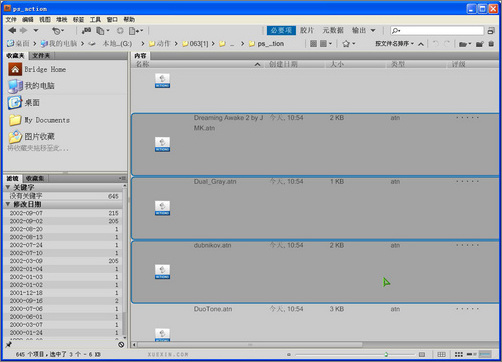Expand path chevron after 我的电脑
Image resolution: width=502 pixels, height=362 pixels.
pos(82,44)
